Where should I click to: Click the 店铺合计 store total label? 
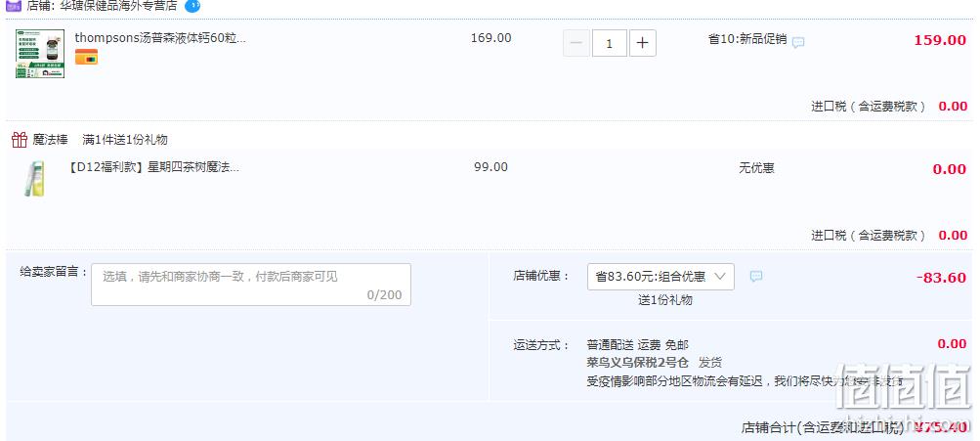824,428
